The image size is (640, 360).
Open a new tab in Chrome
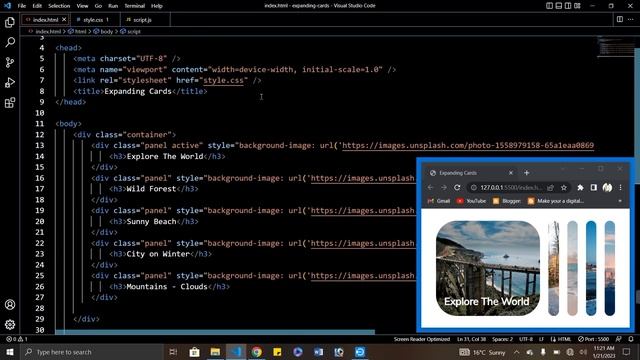coord(527,173)
